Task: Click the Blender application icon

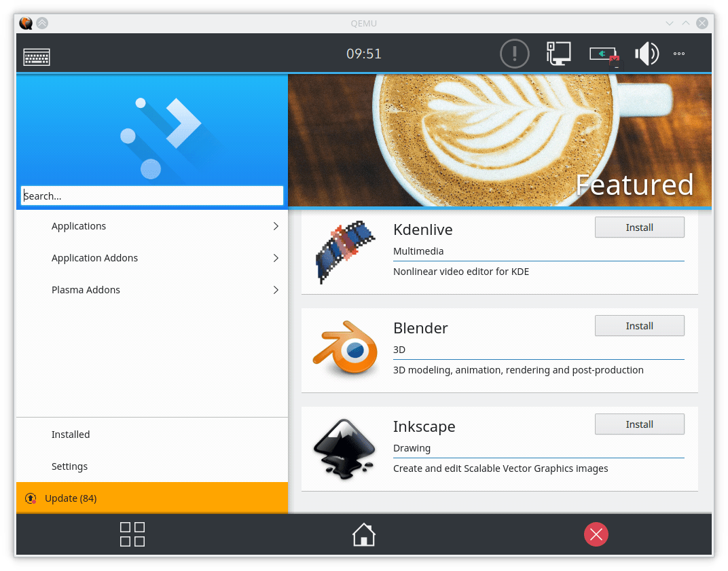Action: point(344,348)
